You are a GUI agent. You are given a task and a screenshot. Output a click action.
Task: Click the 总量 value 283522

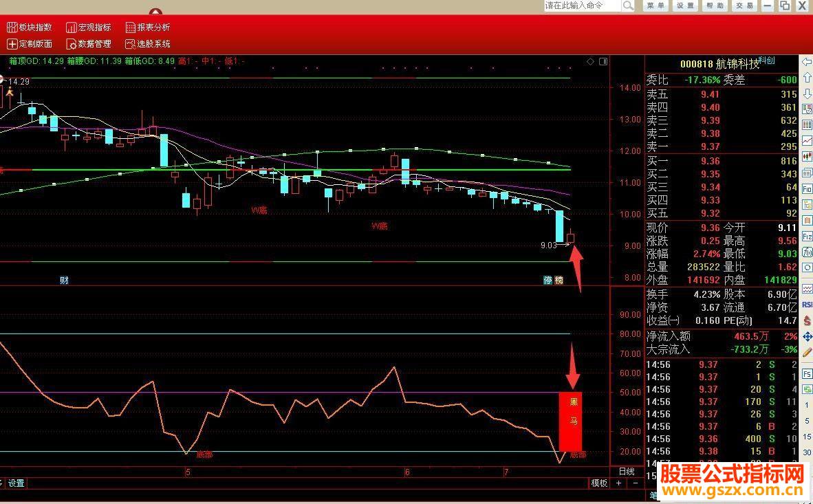coord(703,267)
